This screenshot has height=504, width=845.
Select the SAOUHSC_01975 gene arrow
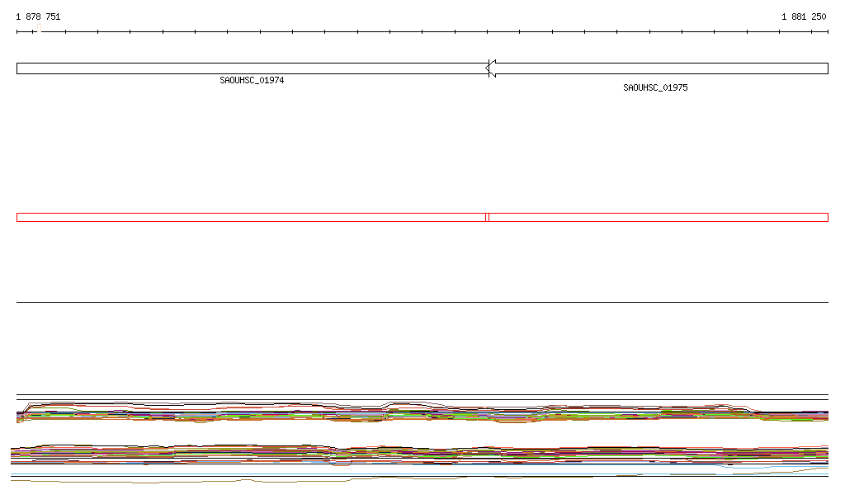pyautogui.click(x=657, y=68)
